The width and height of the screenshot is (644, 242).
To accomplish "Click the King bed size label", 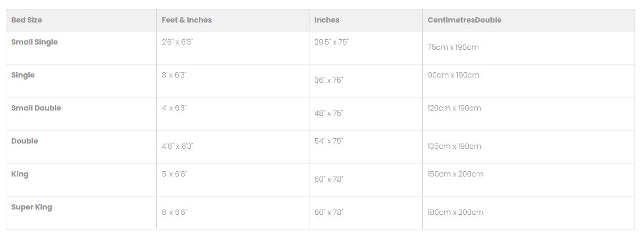I will [x=20, y=174].
